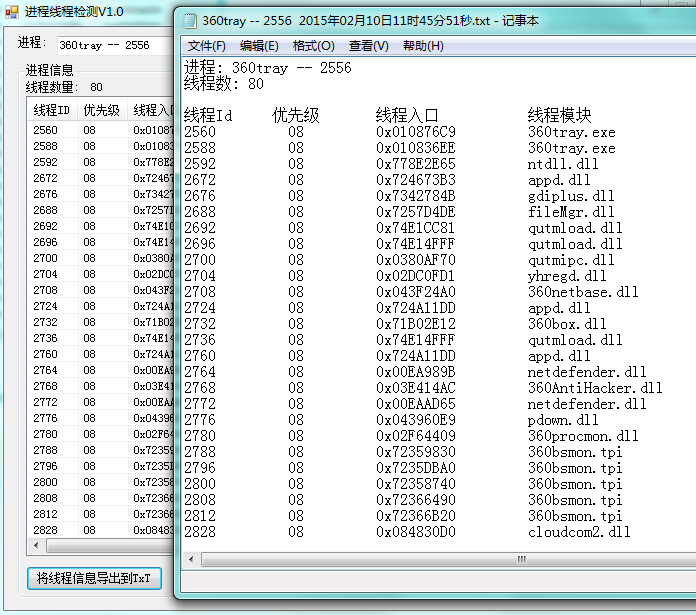Click address 0x0380AF70 in Notepad
Screen dimensions: 696x615
[416, 260]
